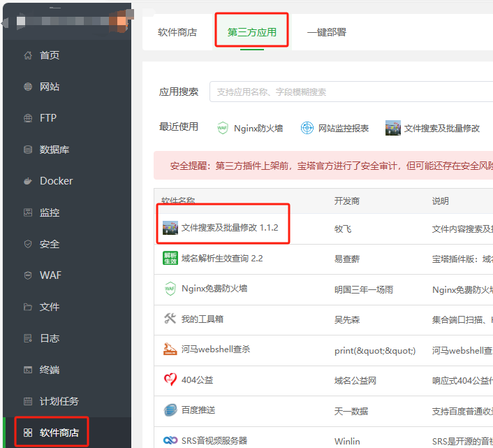
Task: Click the Nginx免费防火墙 shield icon in list
Action: (170, 289)
